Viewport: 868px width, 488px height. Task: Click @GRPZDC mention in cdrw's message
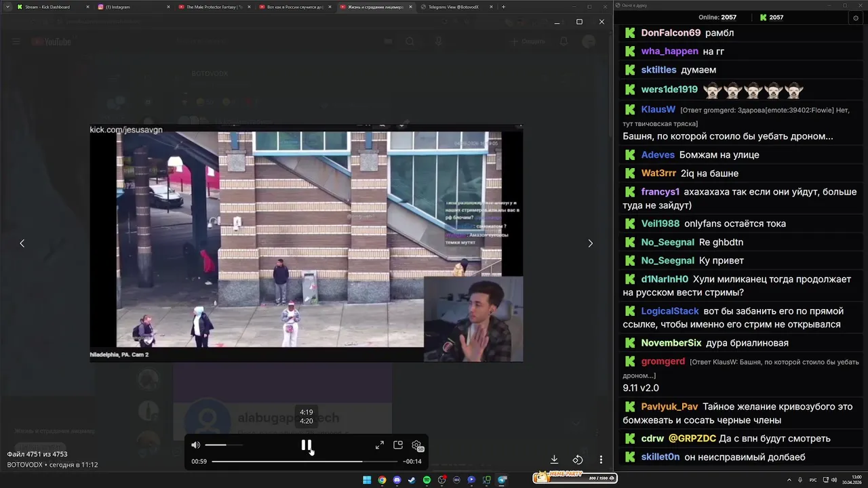pos(692,439)
